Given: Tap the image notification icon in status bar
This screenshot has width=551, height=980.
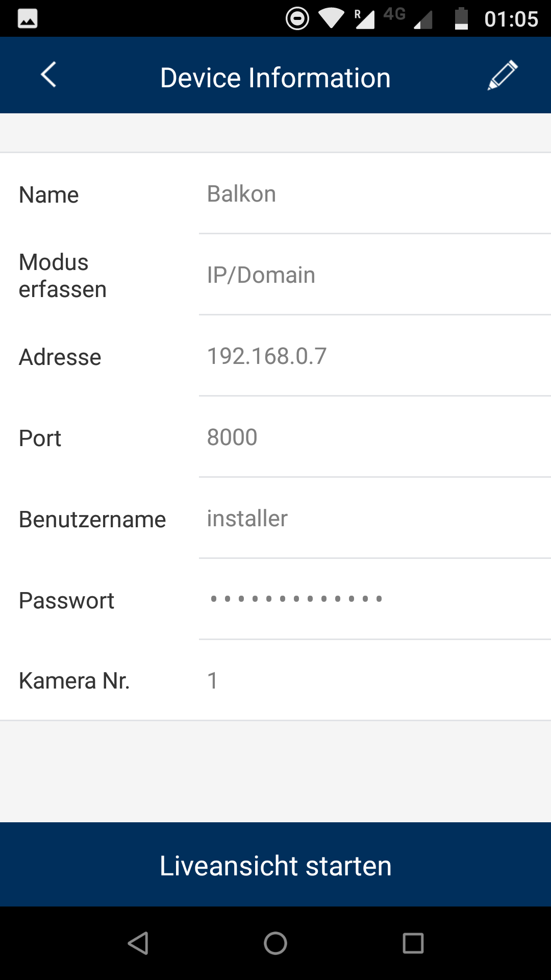Looking at the screenshot, I should point(28,19).
